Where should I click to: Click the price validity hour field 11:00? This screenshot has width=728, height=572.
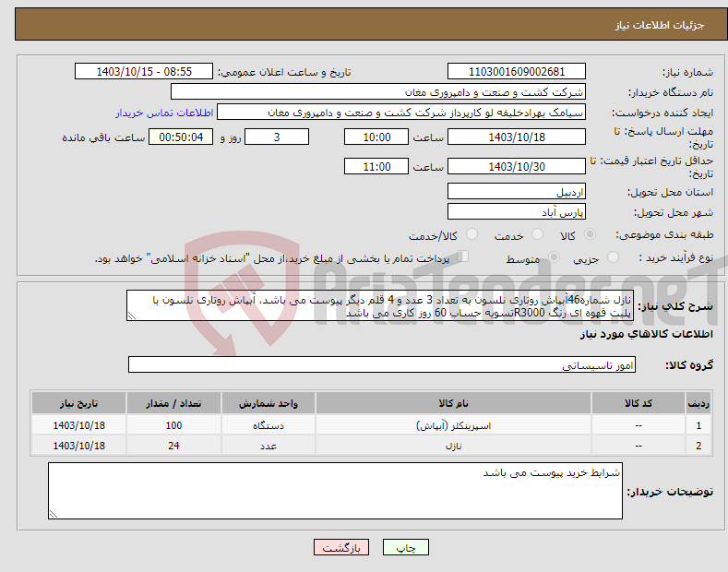tap(376, 166)
